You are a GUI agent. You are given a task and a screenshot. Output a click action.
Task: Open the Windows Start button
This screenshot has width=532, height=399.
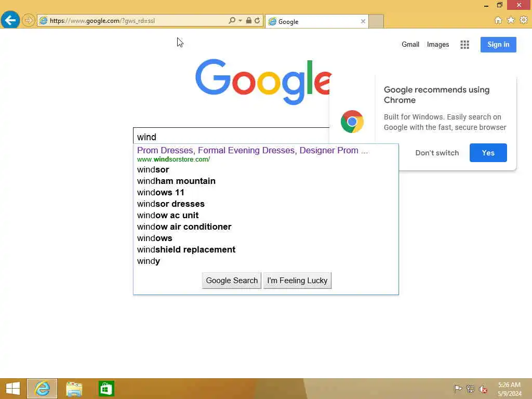coord(13,389)
